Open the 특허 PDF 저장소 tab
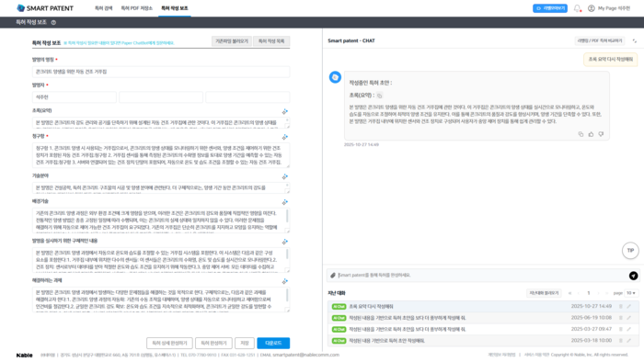644x362 pixels. tap(136, 8)
